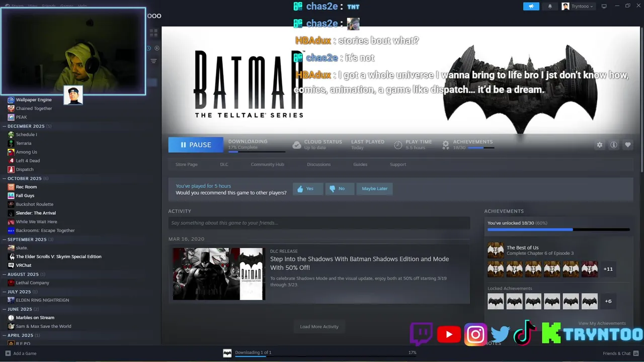
Task: Click the Terraria game icon in sidebar
Action: [x=11, y=143]
